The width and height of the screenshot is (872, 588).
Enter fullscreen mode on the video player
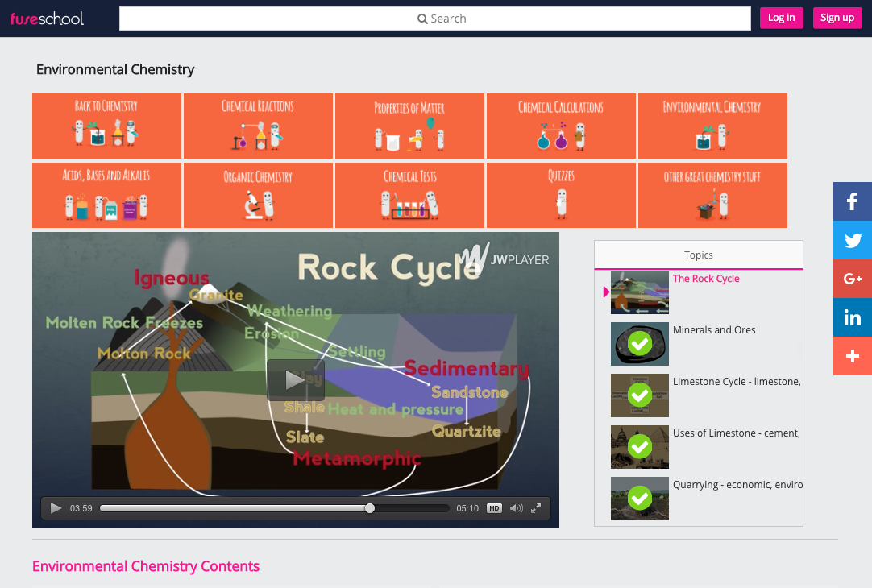[537, 508]
